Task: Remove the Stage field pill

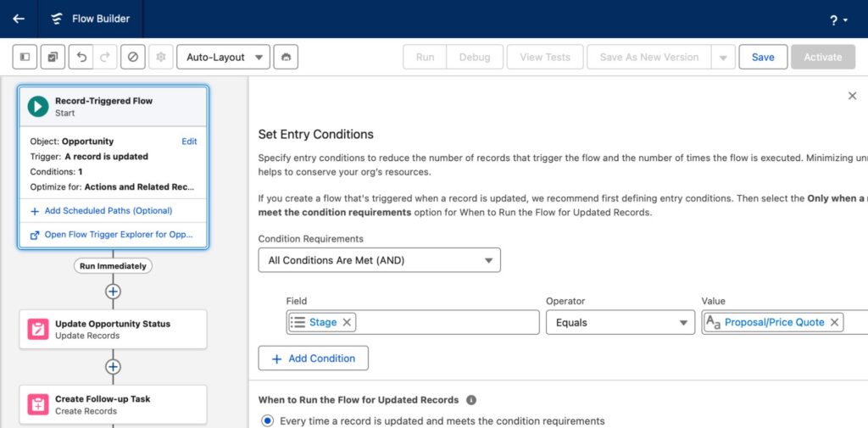Action: [348, 322]
